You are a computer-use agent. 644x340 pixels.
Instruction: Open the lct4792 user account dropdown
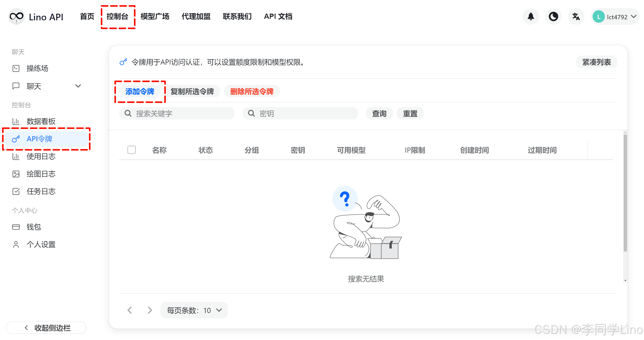pos(615,17)
